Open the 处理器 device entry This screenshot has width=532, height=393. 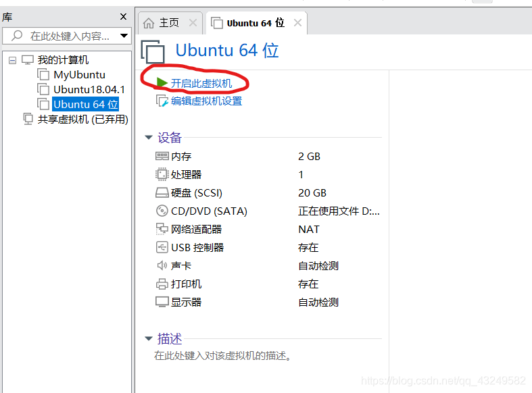point(187,174)
